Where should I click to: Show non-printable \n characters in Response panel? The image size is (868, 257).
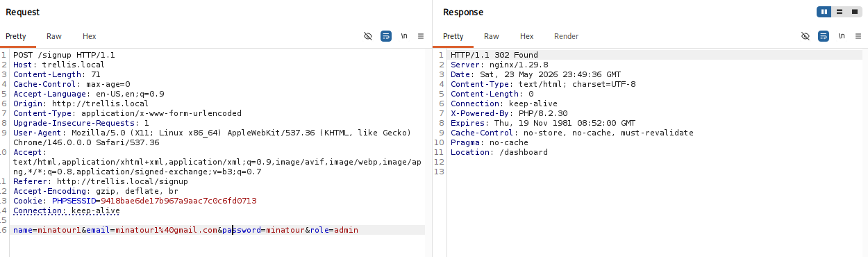click(x=842, y=36)
